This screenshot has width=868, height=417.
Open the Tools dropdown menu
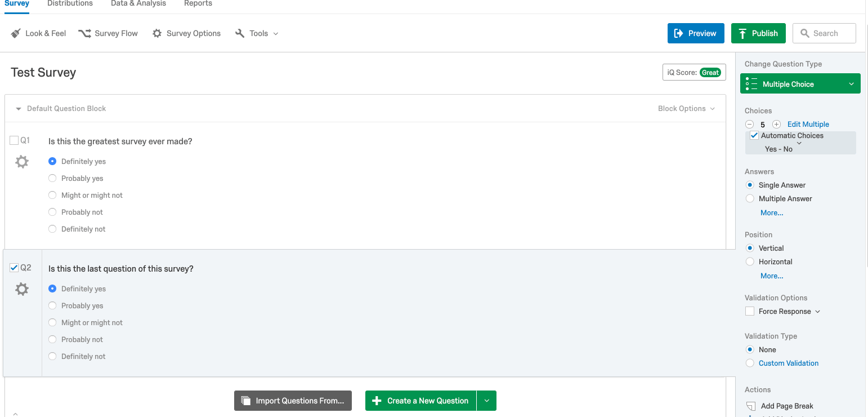pos(257,33)
